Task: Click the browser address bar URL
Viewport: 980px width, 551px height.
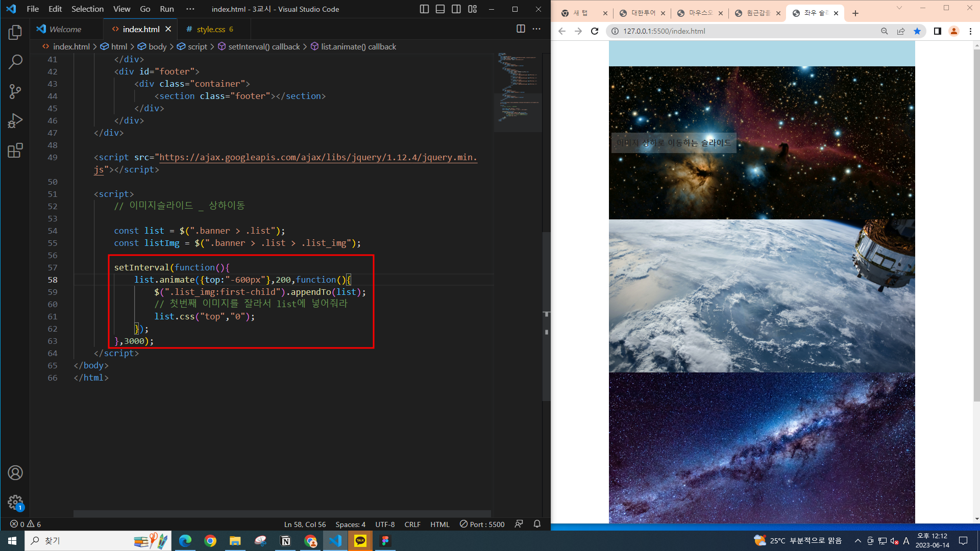Action: coord(664,31)
